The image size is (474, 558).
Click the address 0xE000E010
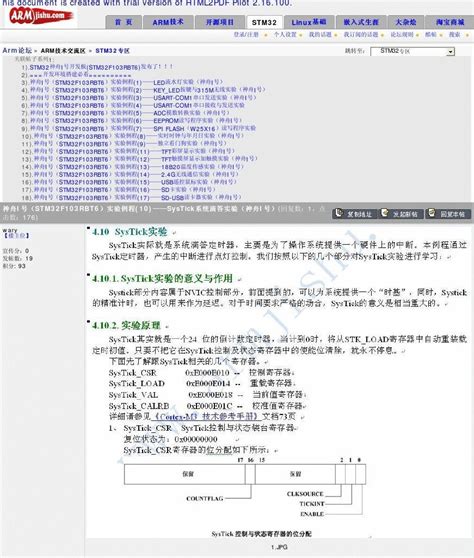point(207,373)
